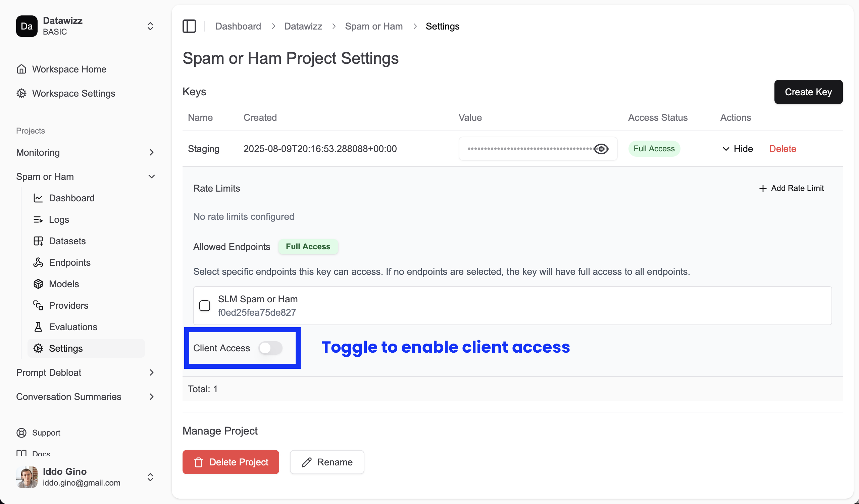Viewport: 859px width, 504px height.
Task: Check the SLM Spam or Ham endpoint checkbox
Action: click(x=205, y=306)
